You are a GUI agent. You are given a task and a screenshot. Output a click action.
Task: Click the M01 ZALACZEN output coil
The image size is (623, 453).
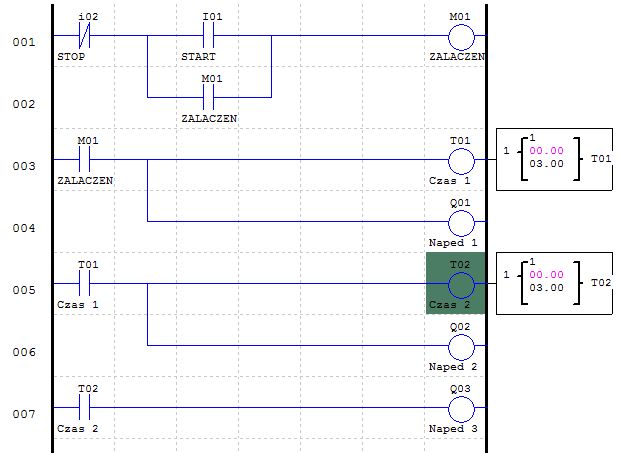[460, 37]
